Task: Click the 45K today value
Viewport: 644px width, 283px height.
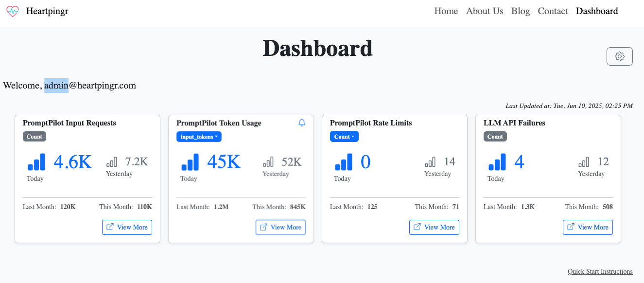Action: [224, 162]
